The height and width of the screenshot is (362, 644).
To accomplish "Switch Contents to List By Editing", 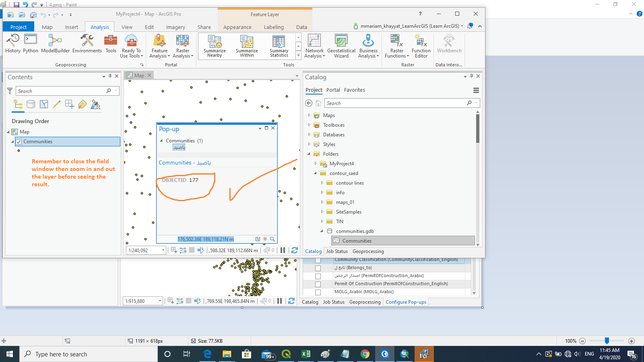I will pyautogui.click(x=57, y=105).
